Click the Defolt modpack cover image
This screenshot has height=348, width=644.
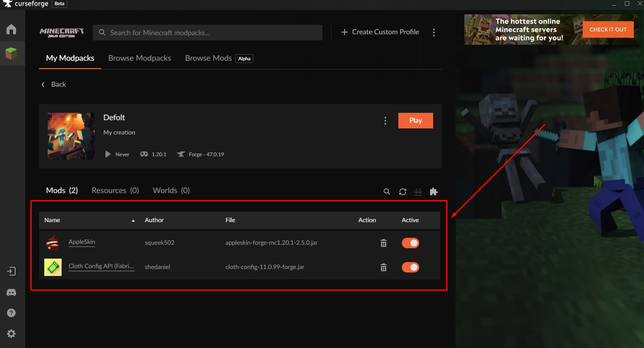click(71, 136)
